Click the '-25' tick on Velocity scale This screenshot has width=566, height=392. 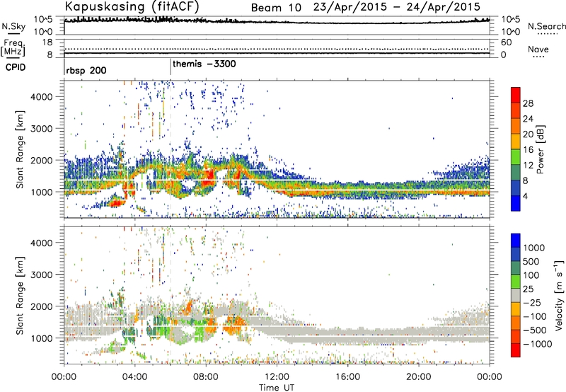pyautogui.click(x=532, y=302)
